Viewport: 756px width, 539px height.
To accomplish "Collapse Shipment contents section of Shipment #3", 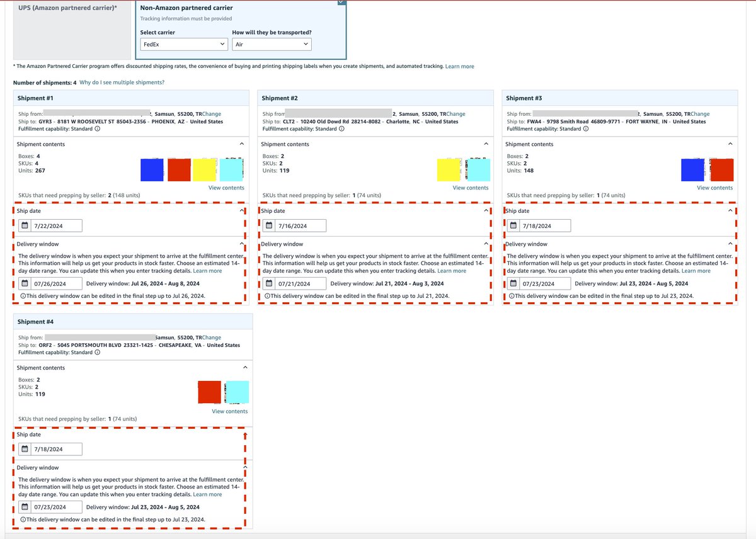I will pos(730,144).
